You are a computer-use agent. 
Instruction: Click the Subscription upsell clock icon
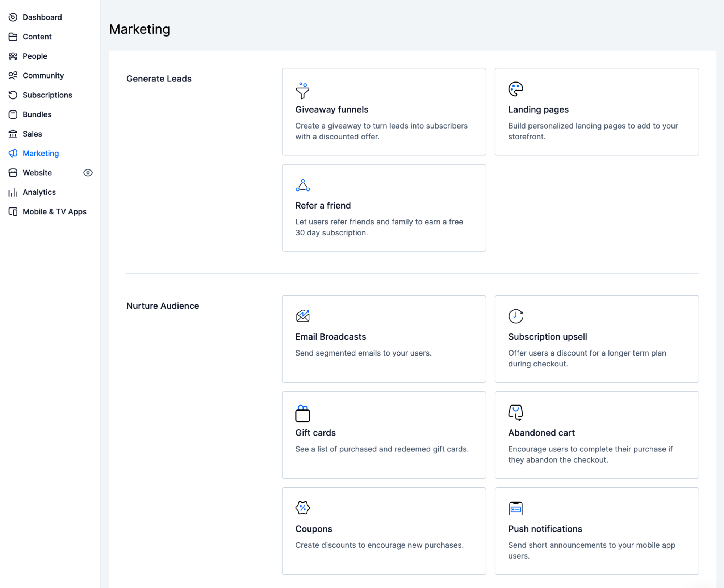(x=515, y=316)
